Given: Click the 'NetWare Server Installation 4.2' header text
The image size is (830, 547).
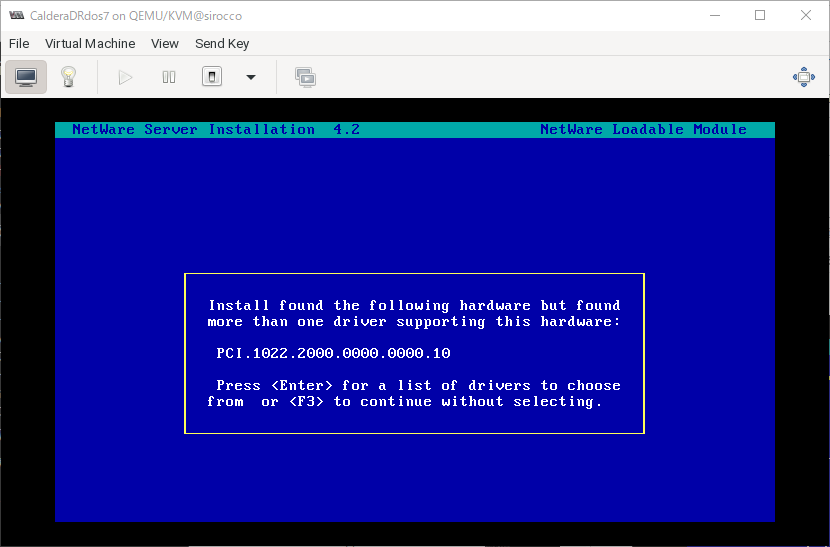Looking at the screenshot, I should coord(216,130).
